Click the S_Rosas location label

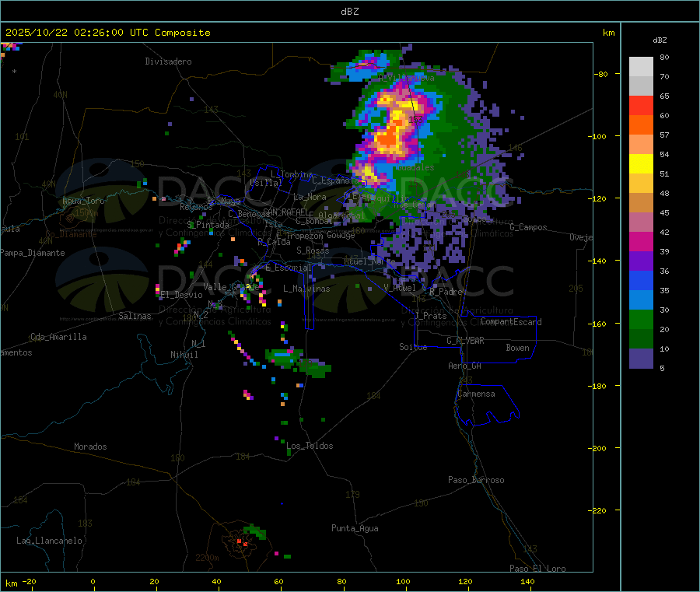tap(313, 250)
